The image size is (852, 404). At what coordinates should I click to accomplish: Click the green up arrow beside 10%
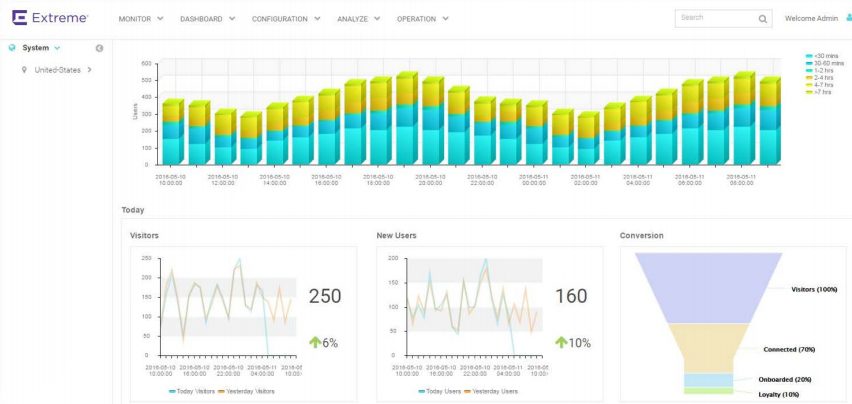pyautogui.click(x=561, y=343)
